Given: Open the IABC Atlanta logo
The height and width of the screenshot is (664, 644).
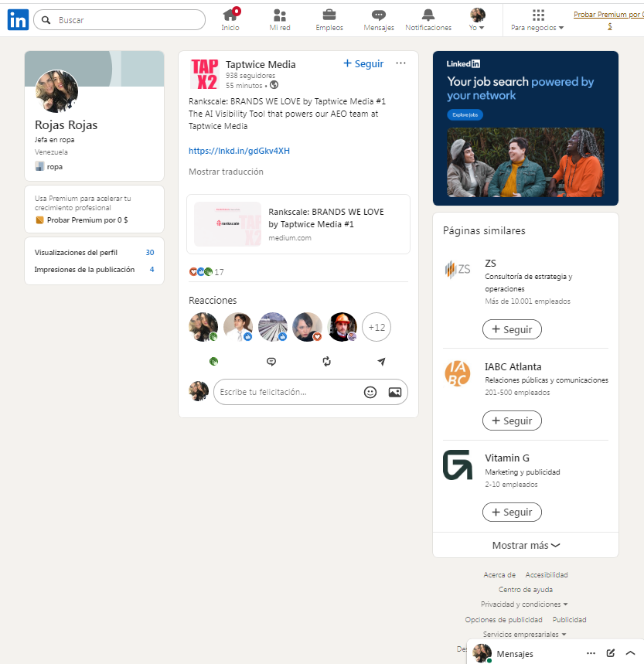Looking at the screenshot, I should pyautogui.click(x=458, y=373).
